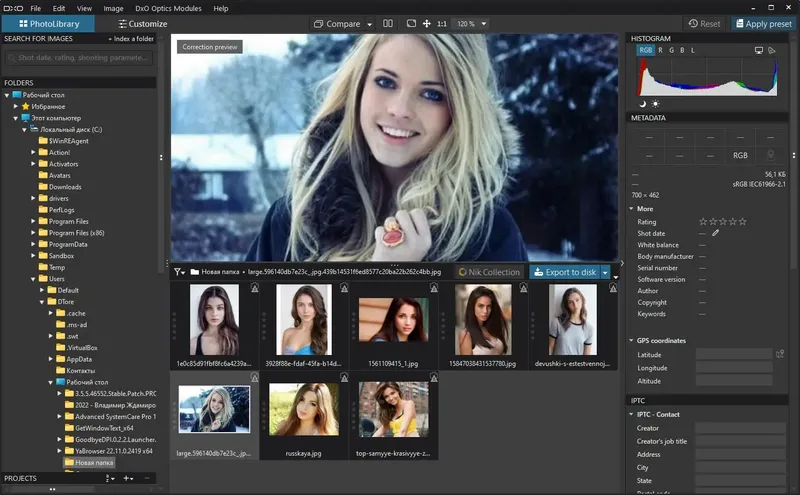Select the Sandbox folder icon
The height and width of the screenshot is (495, 800).
tap(43, 256)
